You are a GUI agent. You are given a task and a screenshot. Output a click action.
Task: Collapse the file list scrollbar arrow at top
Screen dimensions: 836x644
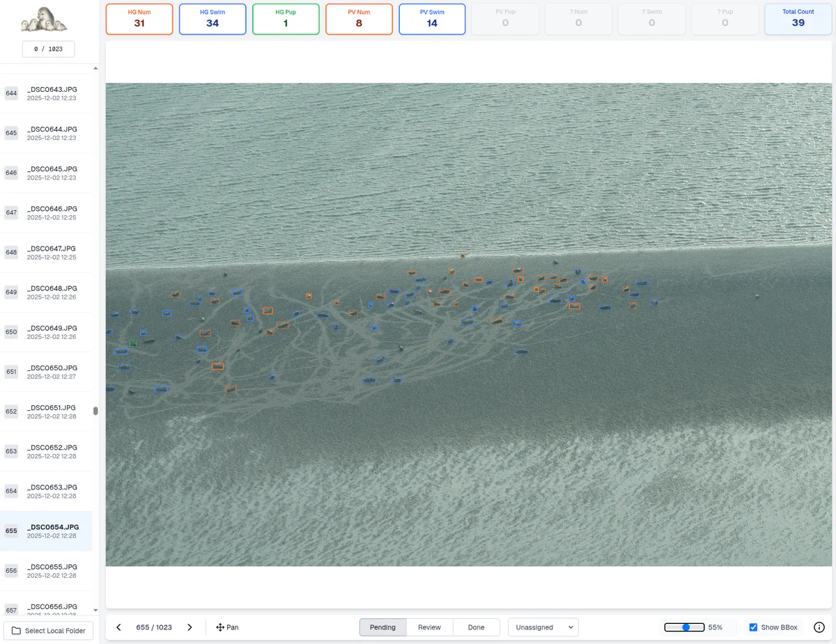pos(95,68)
